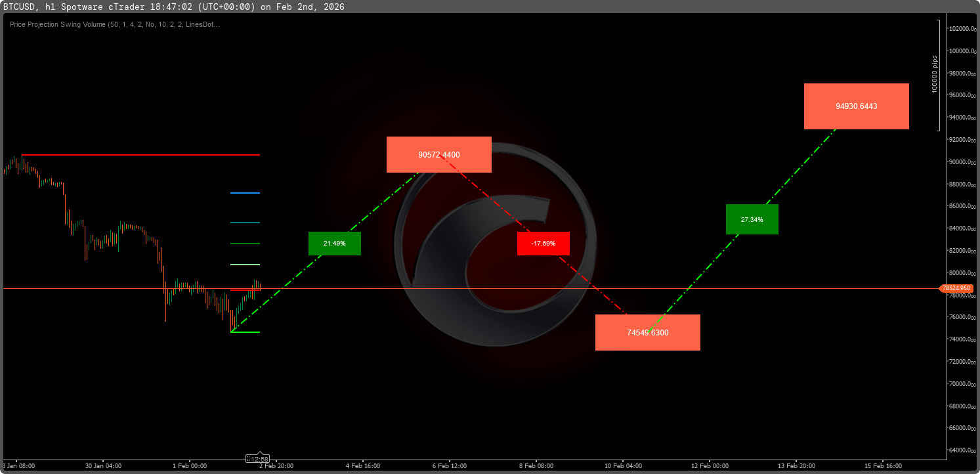Select the green 27.34% swing badge
This screenshot has height=474, width=980.
click(x=752, y=219)
